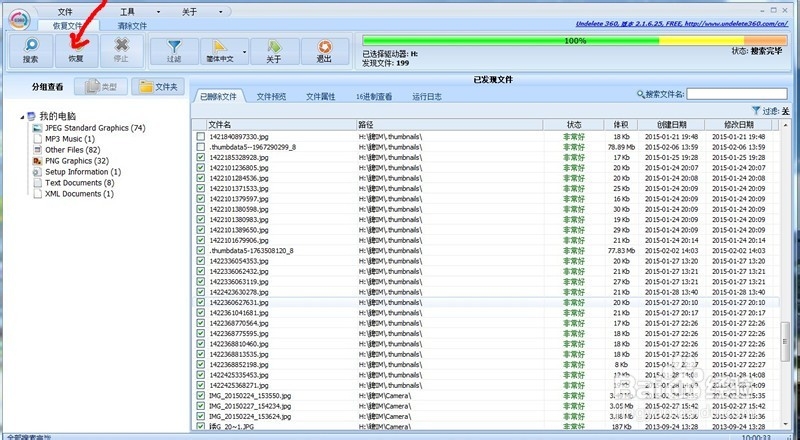800x440 pixels.
Task: Select MP3 Music (1) group
Action: [70, 139]
